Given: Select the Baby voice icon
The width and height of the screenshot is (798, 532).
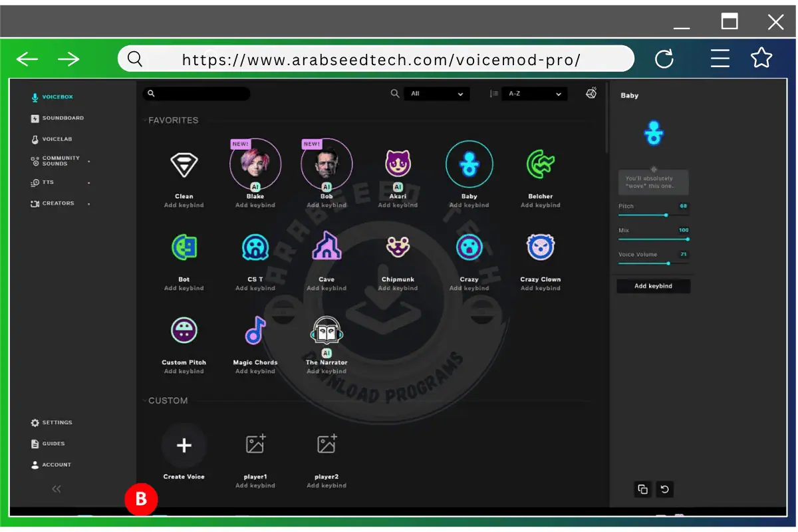Looking at the screenshot, I should tap(469, 162).
